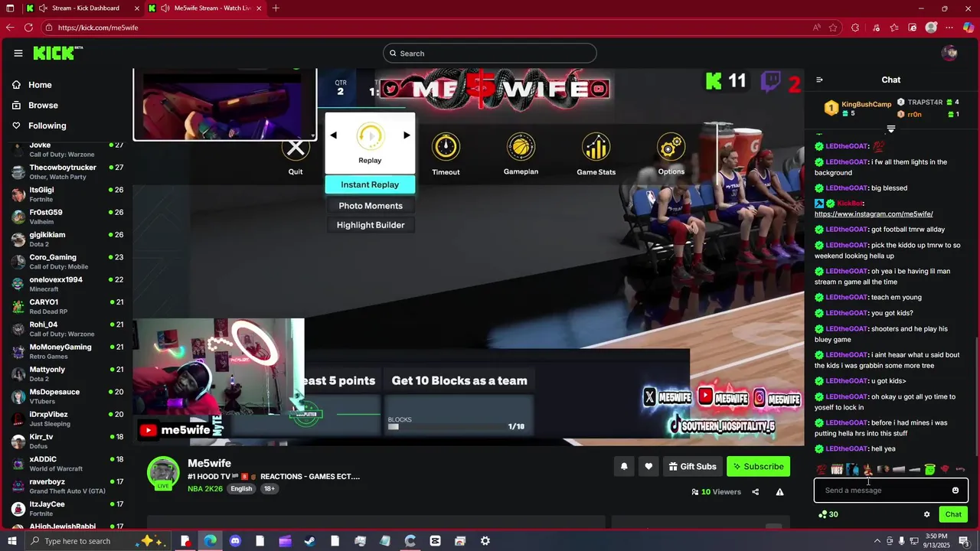
Task: Click the Subscribe button
Action: point(758,466)
